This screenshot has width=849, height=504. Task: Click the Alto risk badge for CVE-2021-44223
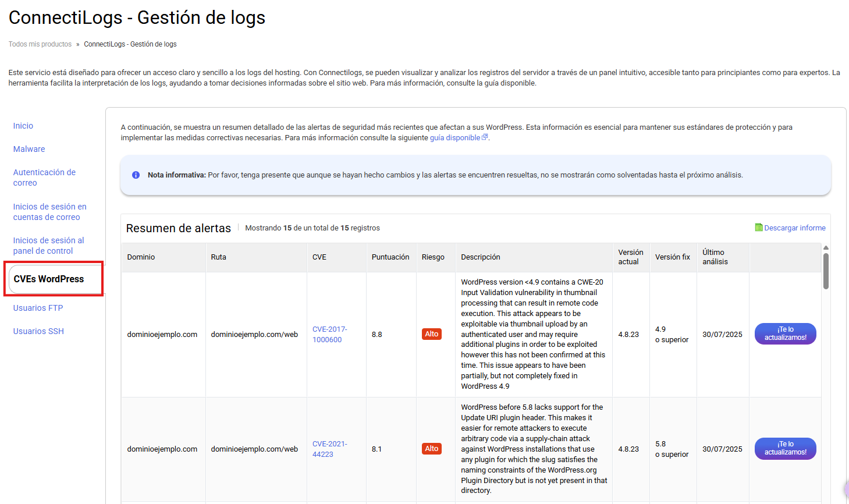(x=431, y=449)
